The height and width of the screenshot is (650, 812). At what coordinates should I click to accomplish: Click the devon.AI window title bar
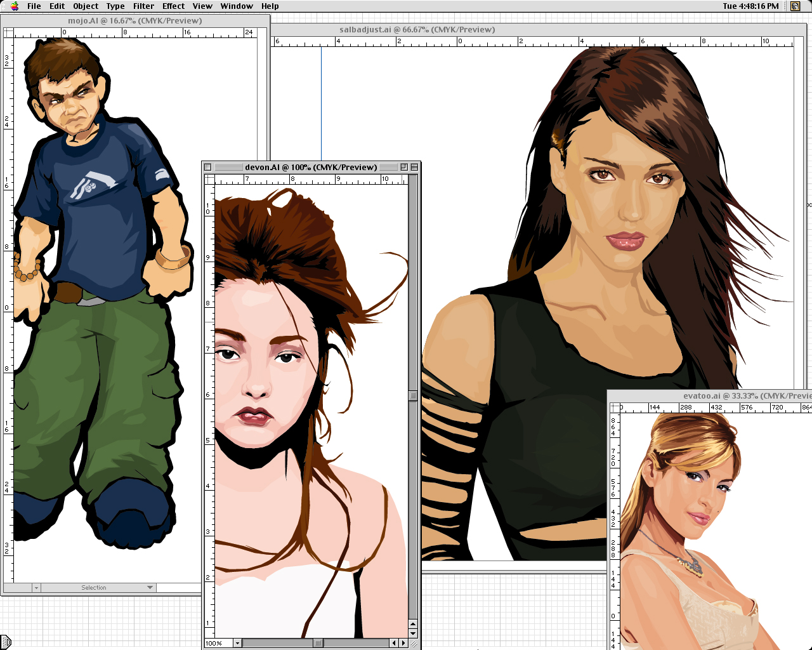pyautogui.click(x=311, y=167)
